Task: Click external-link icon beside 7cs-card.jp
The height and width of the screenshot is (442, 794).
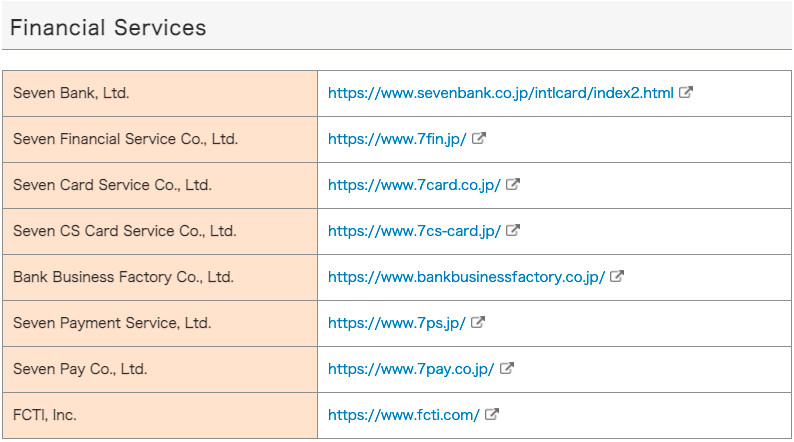Action: (x=513, y=231)
